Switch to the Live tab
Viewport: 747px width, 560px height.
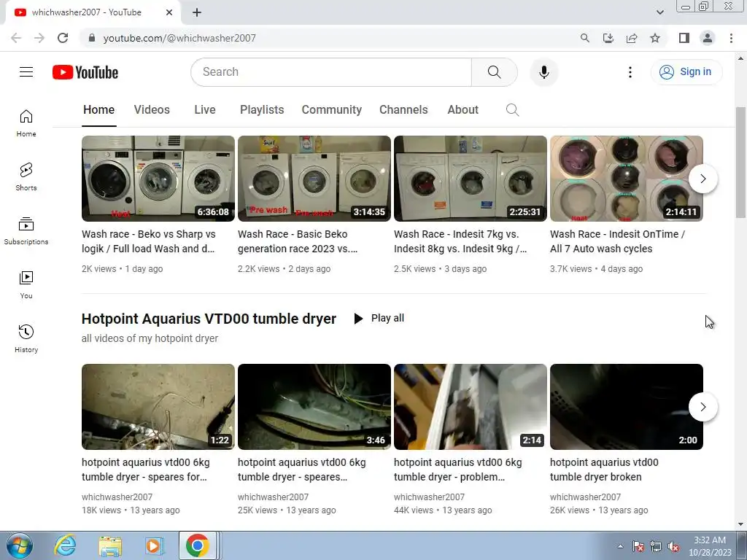(x=205, y=110)
